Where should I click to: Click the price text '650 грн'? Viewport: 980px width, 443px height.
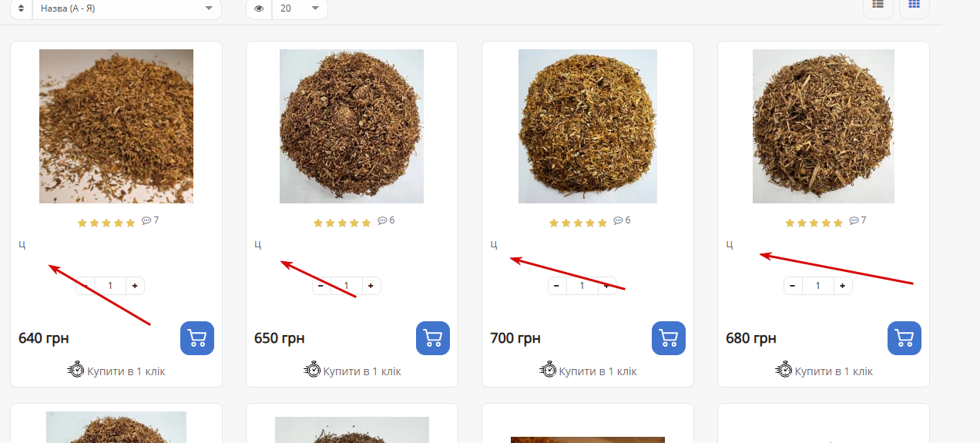click(280, 338)
